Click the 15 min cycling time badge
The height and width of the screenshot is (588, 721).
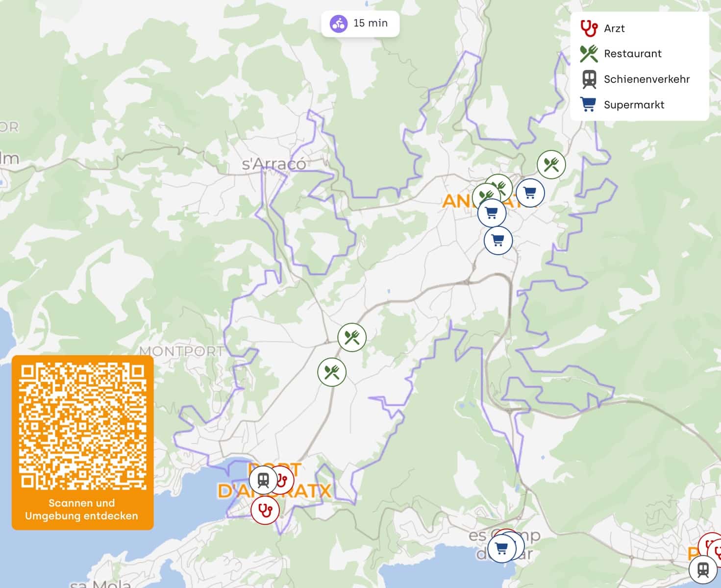360,23
